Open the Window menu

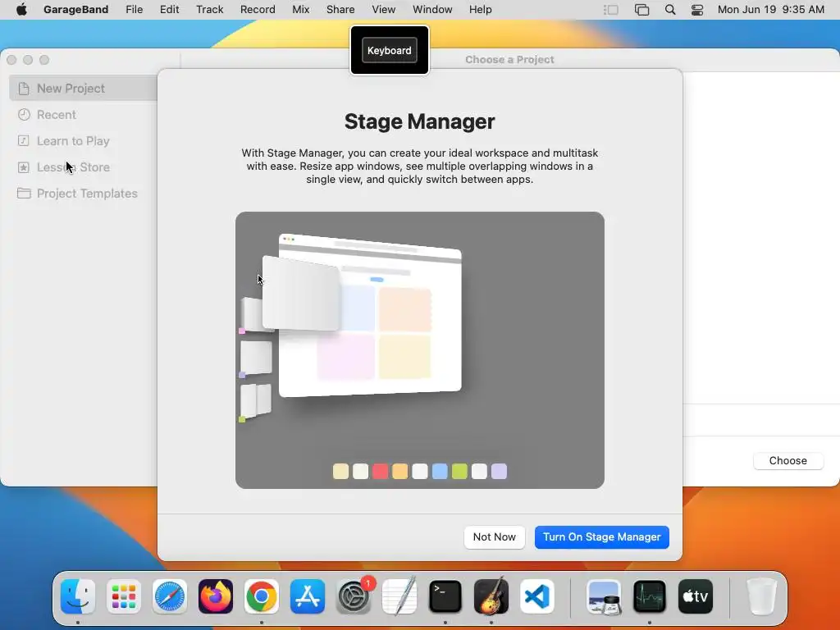[x=432, y=10]
